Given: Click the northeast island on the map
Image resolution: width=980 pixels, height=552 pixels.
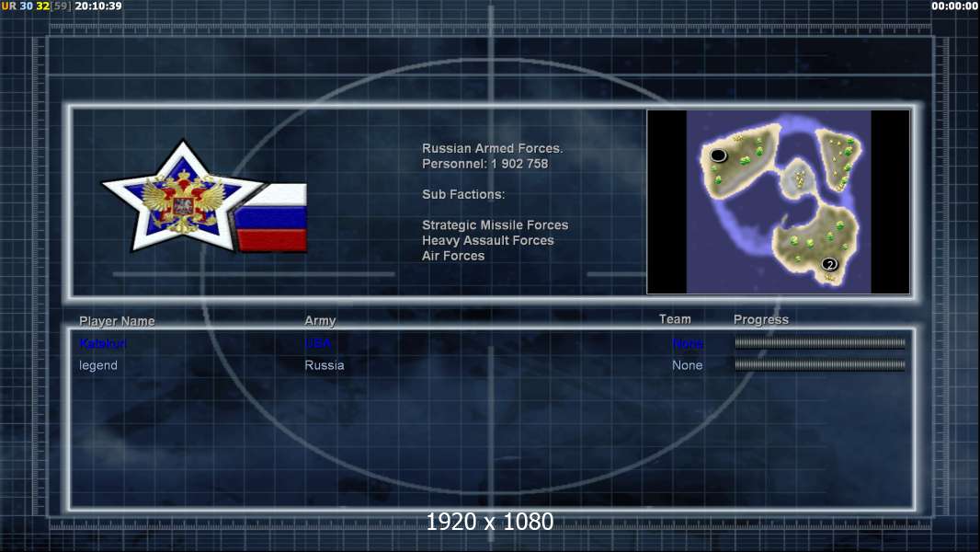Looking at the screenshot, I should point(838,159).
